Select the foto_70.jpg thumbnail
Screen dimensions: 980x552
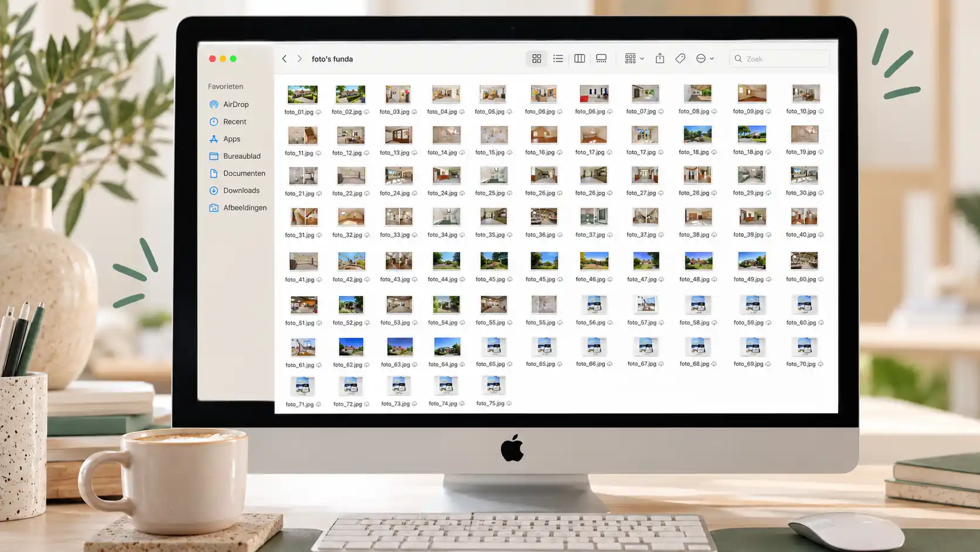tap(804, 346)
